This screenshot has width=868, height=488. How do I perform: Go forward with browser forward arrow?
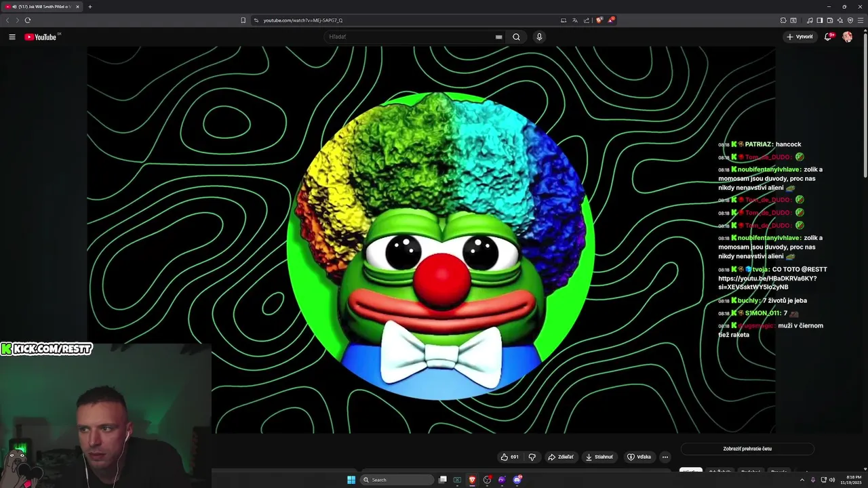point(18,20)
